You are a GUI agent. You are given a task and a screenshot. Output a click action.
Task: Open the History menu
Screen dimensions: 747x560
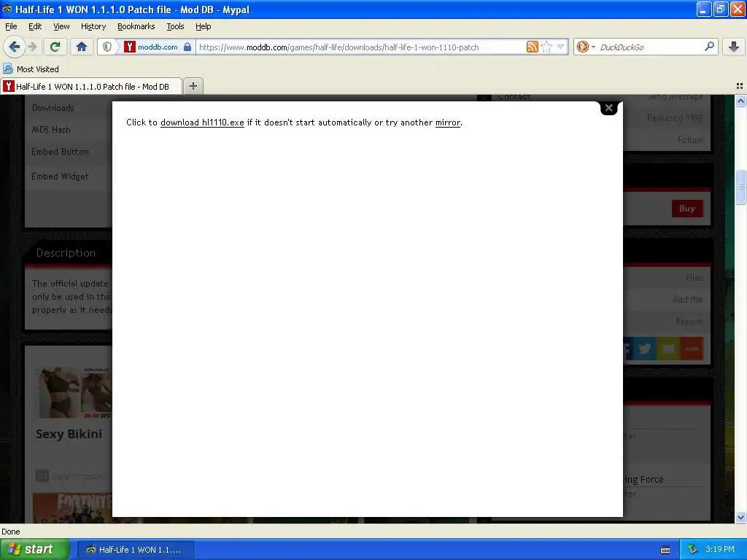(x=93, y=26)
